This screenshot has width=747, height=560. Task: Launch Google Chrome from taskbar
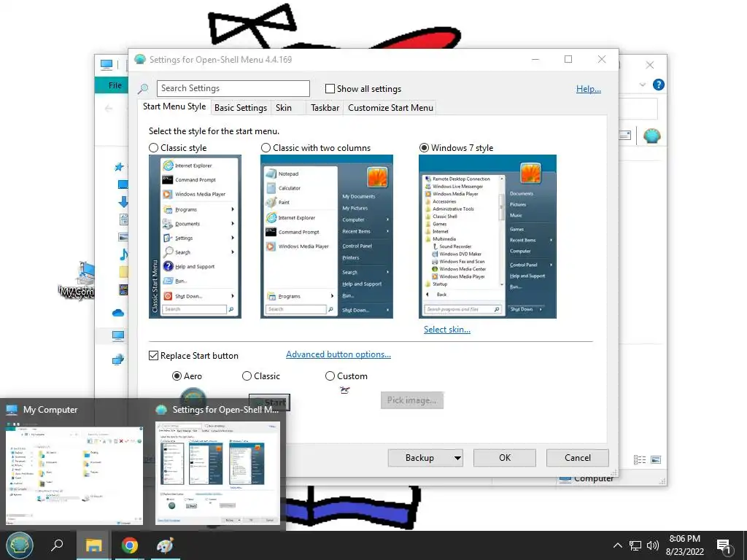click(x=129, y=545)
